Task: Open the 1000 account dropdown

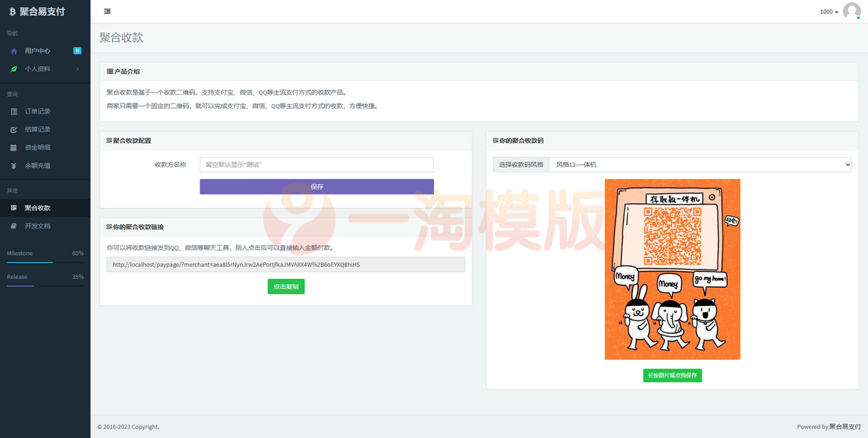Action: pos(829,12)
